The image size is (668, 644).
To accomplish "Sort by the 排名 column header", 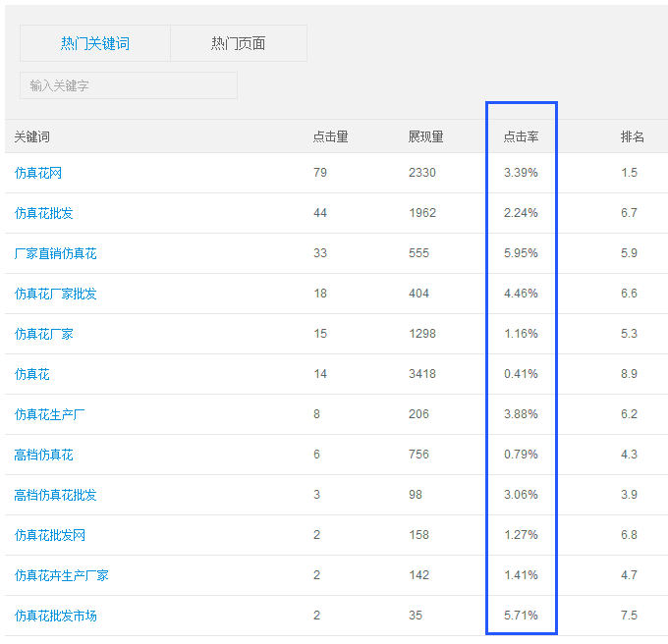I will click(632, 136).
